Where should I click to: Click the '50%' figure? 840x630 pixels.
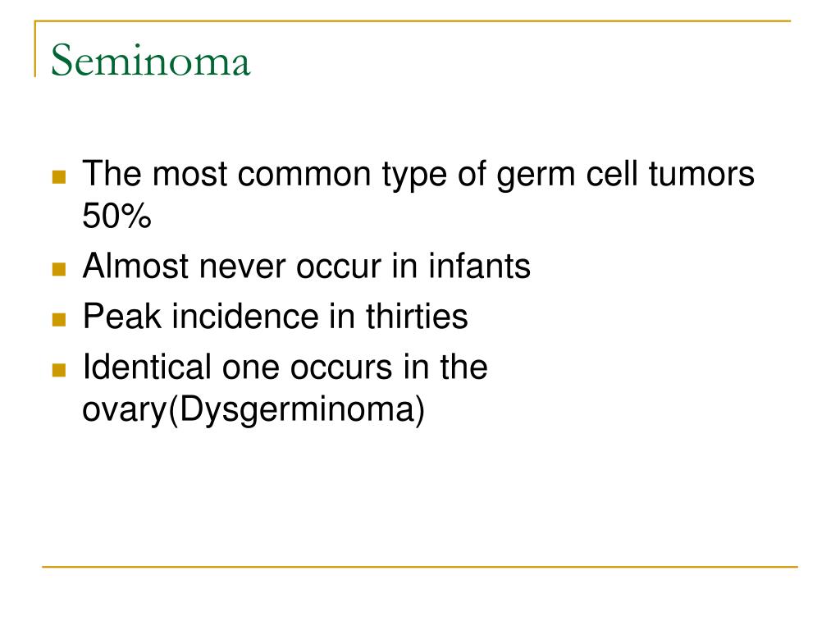click(x=116, y=217)
